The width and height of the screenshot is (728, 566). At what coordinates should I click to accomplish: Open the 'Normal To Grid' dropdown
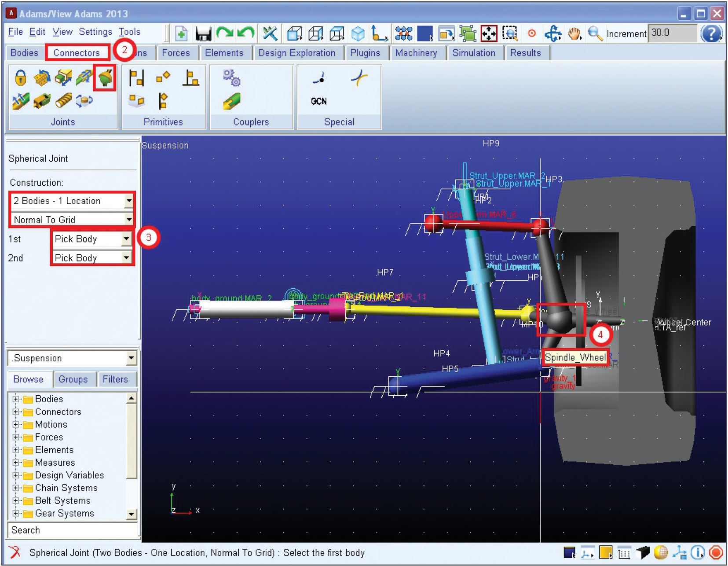point(128,220)
